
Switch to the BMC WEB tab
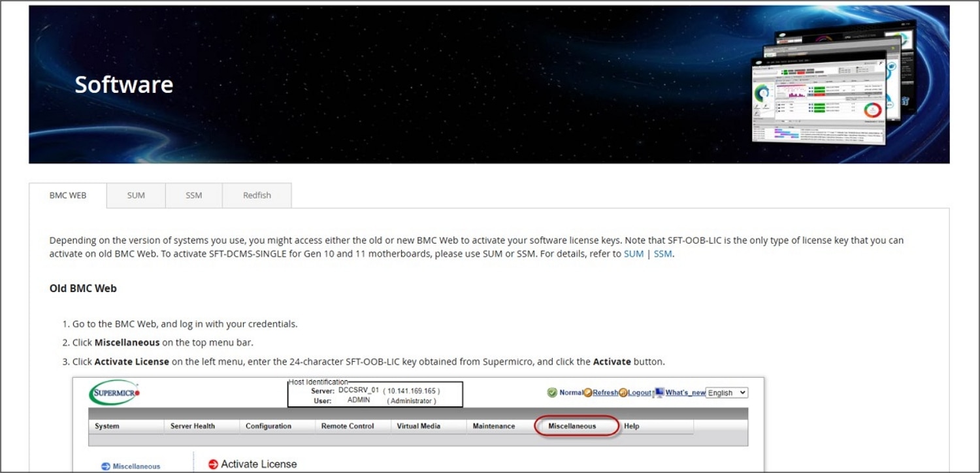tap(68, 195)
